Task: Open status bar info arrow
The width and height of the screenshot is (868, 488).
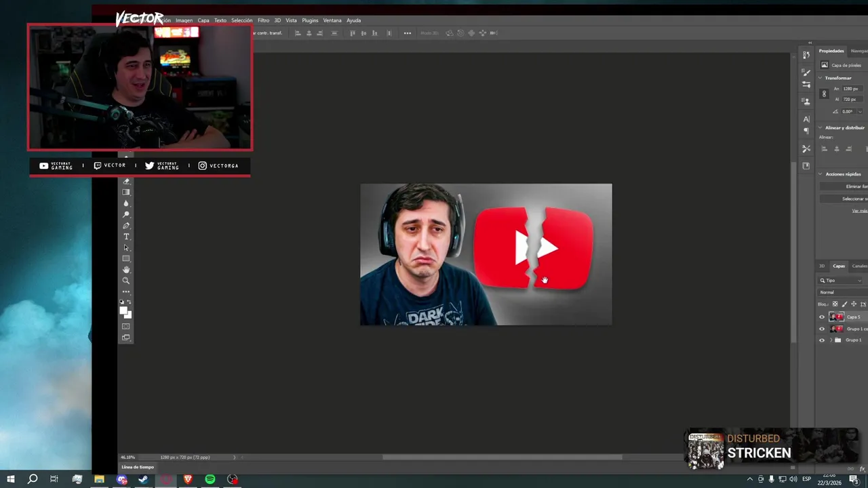Action: (235, 457)
